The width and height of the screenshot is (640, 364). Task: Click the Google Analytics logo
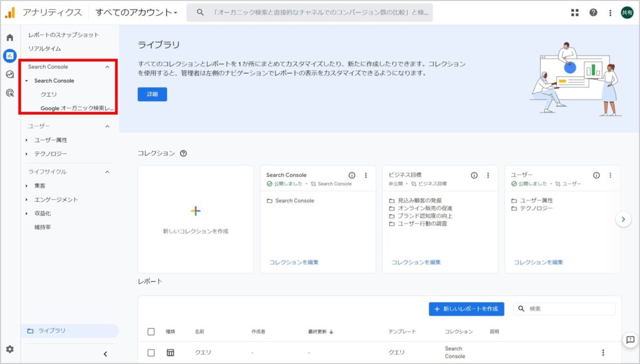[x=10, y=12]
